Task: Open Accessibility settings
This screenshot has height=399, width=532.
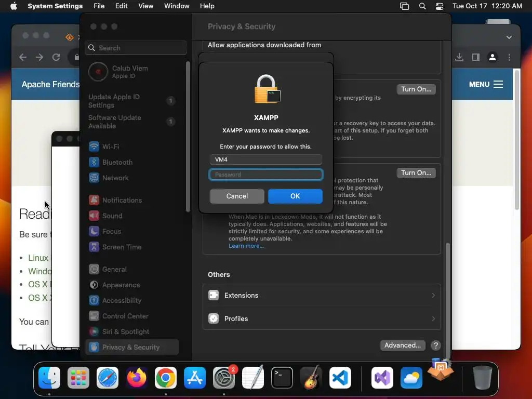Action: tap(115, 301)
